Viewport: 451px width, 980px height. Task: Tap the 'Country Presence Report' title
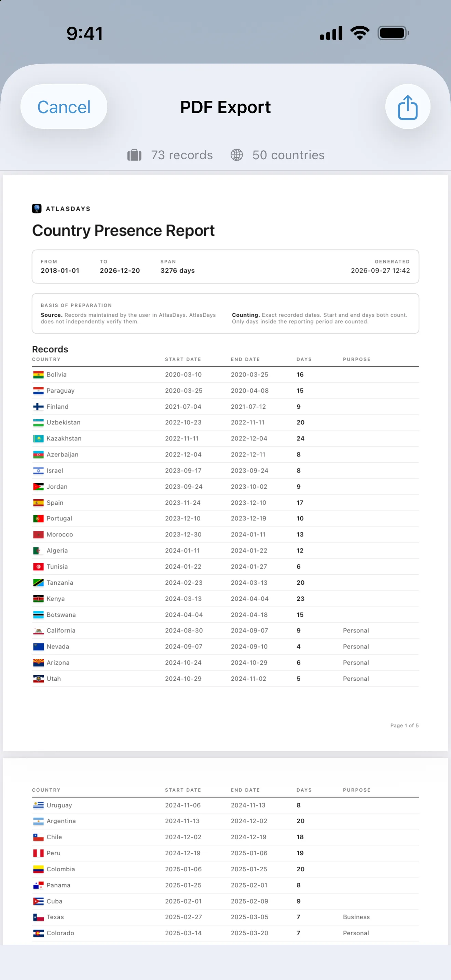point(123,231)
